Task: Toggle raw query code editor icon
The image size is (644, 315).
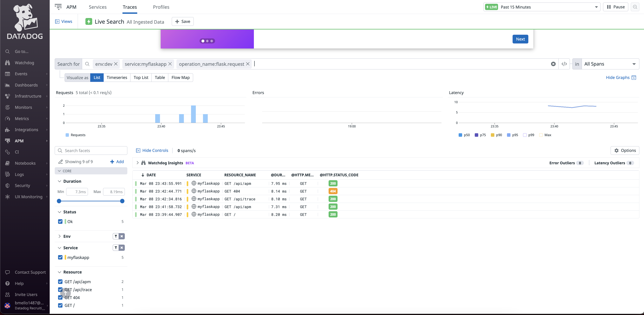Action: 564,64
